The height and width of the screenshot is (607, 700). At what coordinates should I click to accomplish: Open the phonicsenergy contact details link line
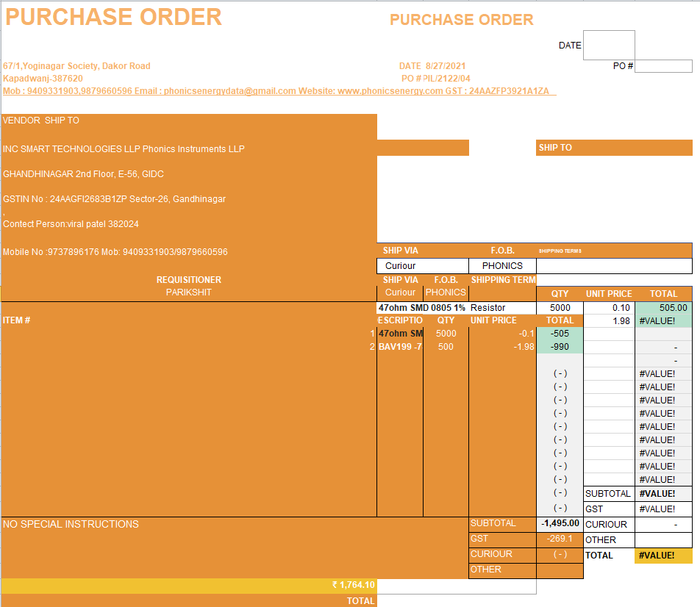[279, 91]
